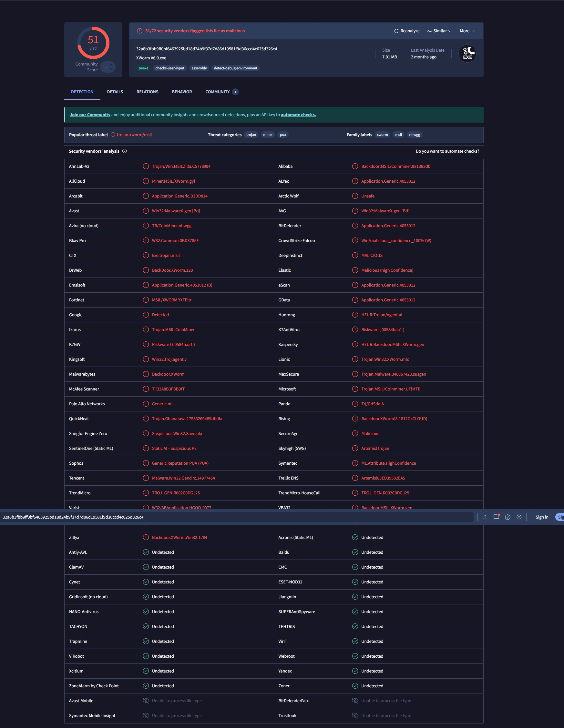This screenshot has width=564, height=728.
Task: Click the pua threat category chip
Action: [283, 135]
